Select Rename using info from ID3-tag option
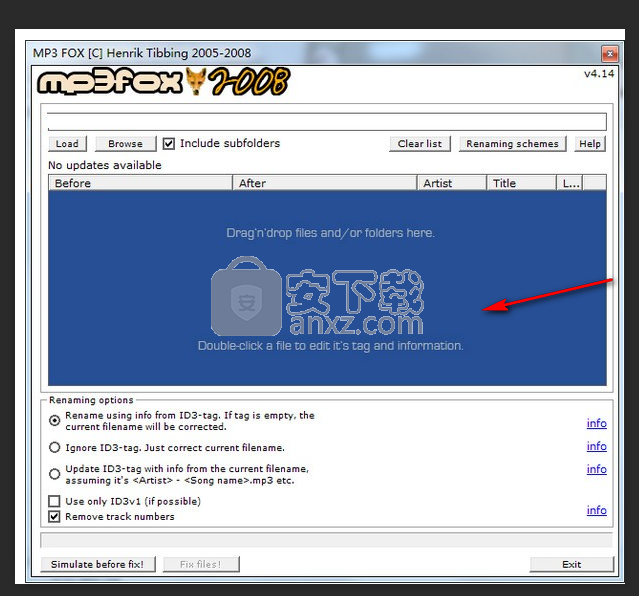This screenshot has height=596, width=639. pyautogui.click(x=54, y=420)
